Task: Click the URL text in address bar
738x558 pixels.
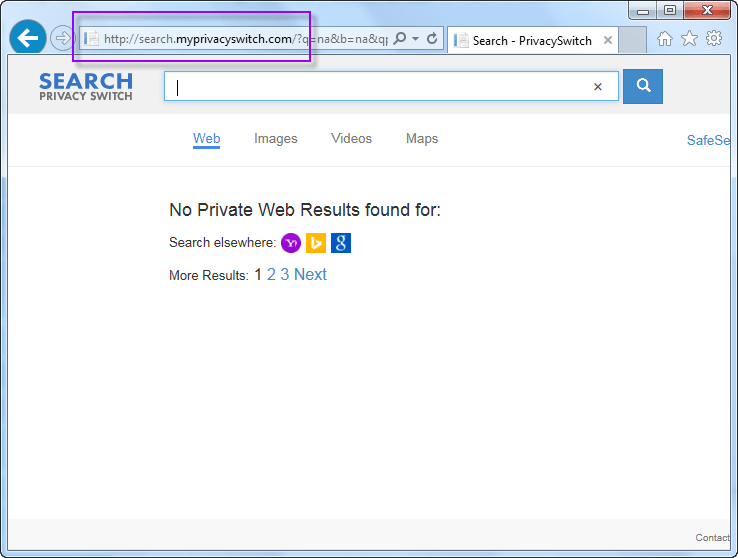Action: 246,39
